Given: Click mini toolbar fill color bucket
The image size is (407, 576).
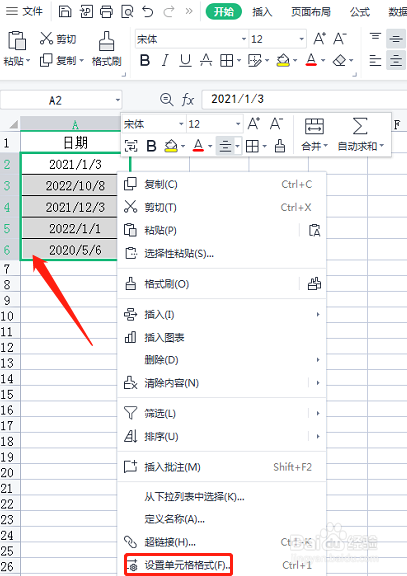Looking at the screenshot, I should click(x=171, y=146).
